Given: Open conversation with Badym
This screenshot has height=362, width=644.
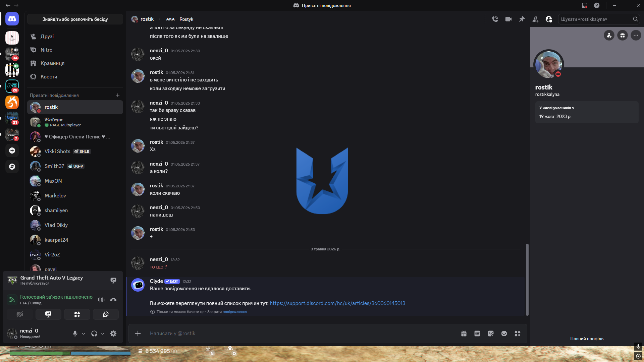Looking at the screenshot, I should [x=75, y=122].
